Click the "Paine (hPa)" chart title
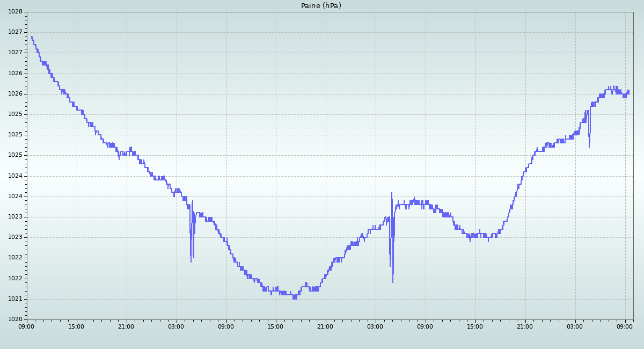Screen dimensions: 644x349 pos(321,6)
